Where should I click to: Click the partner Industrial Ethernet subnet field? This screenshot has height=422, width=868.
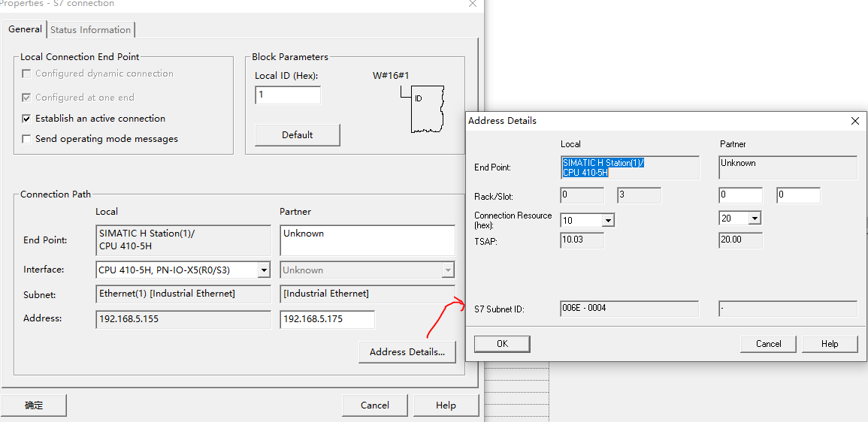tap(367, 294)
